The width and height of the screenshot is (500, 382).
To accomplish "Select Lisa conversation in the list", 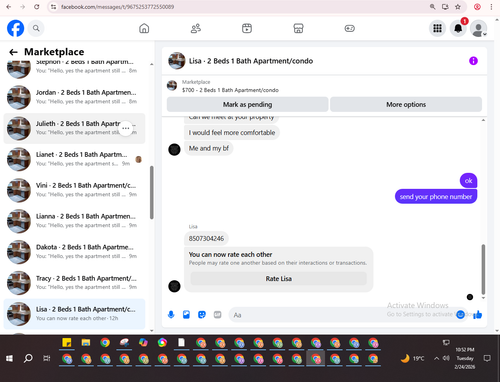I will (x=74, y=314).
